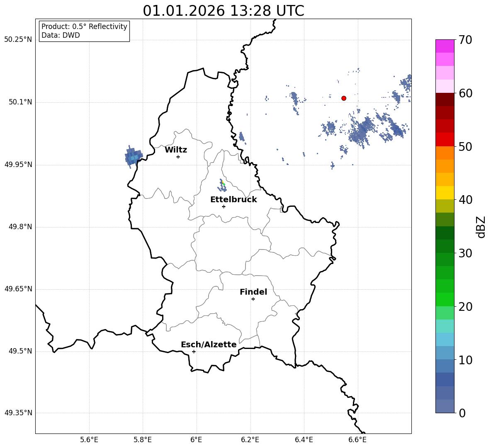
Task: Click the Esch/Alzette station cross marker
Action: 194,351
